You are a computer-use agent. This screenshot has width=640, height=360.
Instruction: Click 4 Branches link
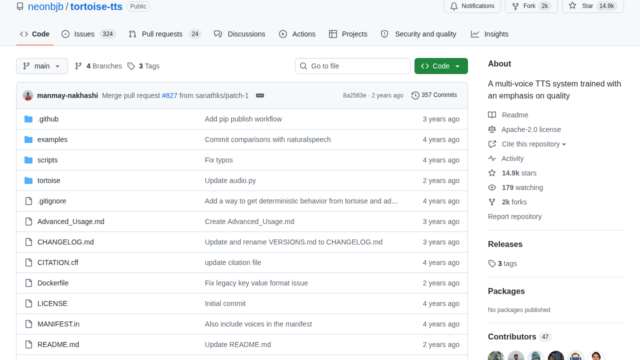[98, 66]
